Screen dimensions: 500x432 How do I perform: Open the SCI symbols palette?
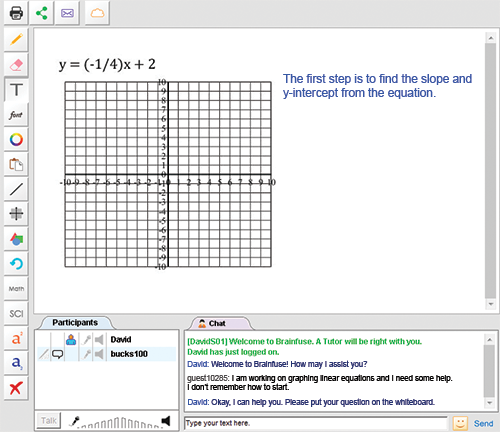(x=16, y=314)
